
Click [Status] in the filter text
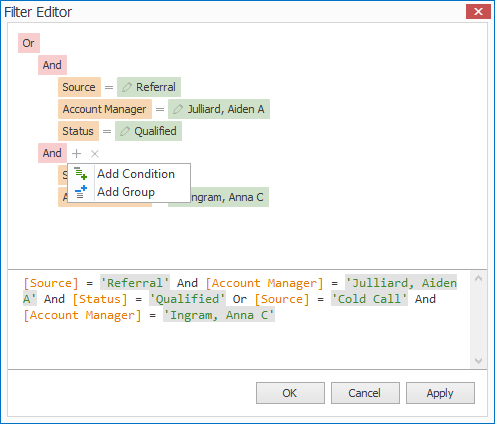coord(100,299)
